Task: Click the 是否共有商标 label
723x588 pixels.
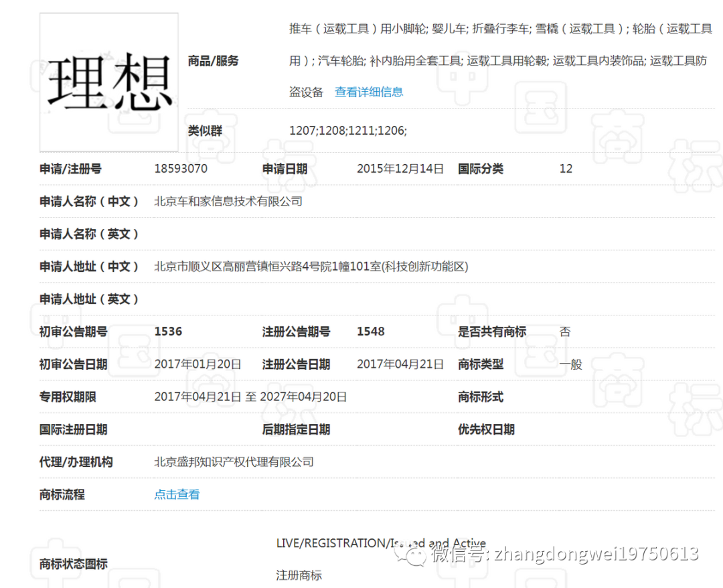Action: [x=492, y=332]
